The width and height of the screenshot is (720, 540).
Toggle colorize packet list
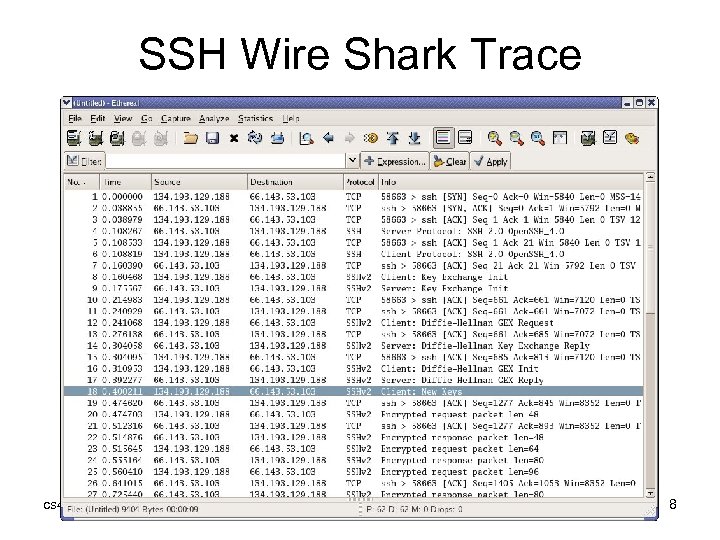[x=443, y=138]
